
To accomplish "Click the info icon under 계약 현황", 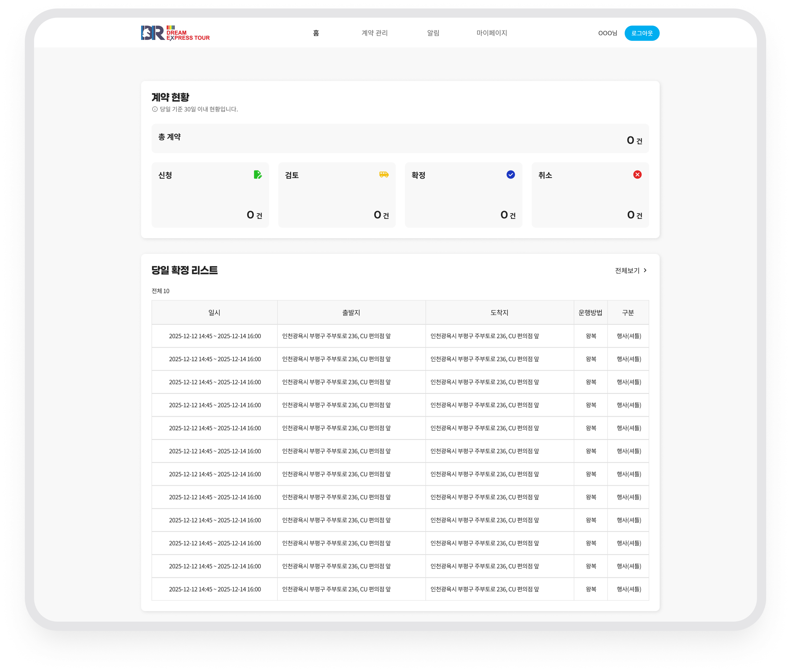I will (x=155, y=109).
